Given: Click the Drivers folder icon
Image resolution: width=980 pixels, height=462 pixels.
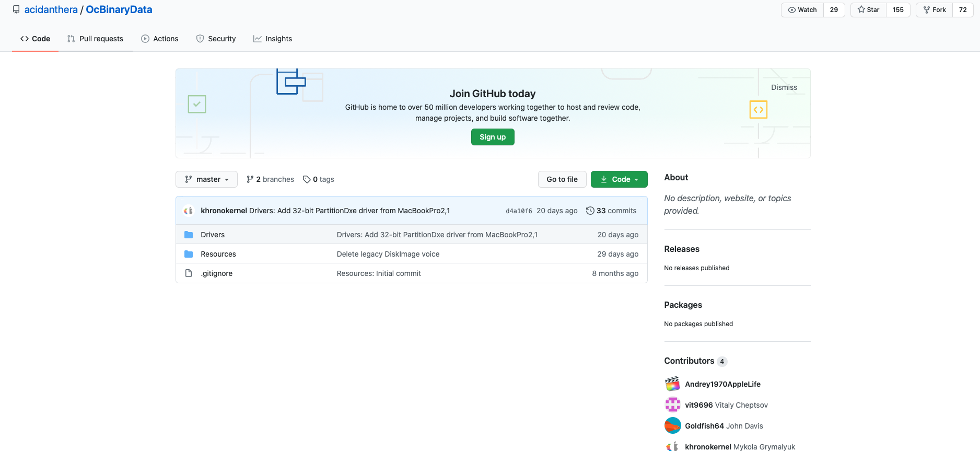Looking at the screenshot, I should click(189, 235).
